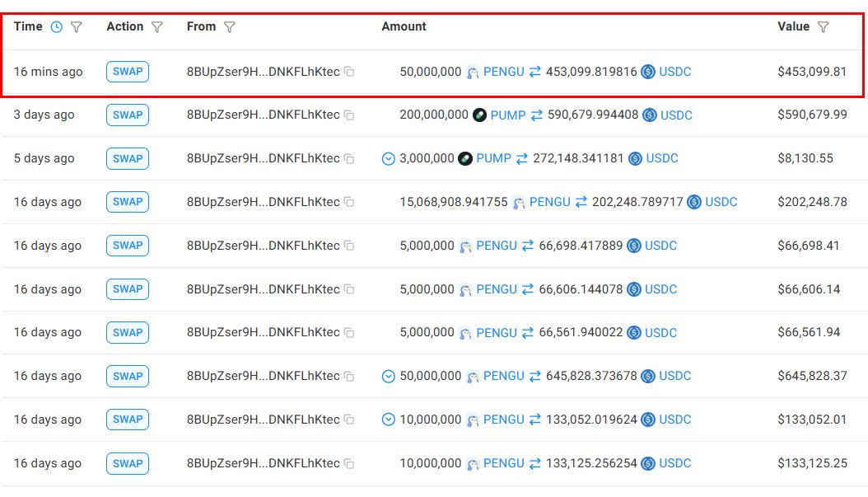Expand the 3,000,000 PUMP swap details

click(389, 159)
